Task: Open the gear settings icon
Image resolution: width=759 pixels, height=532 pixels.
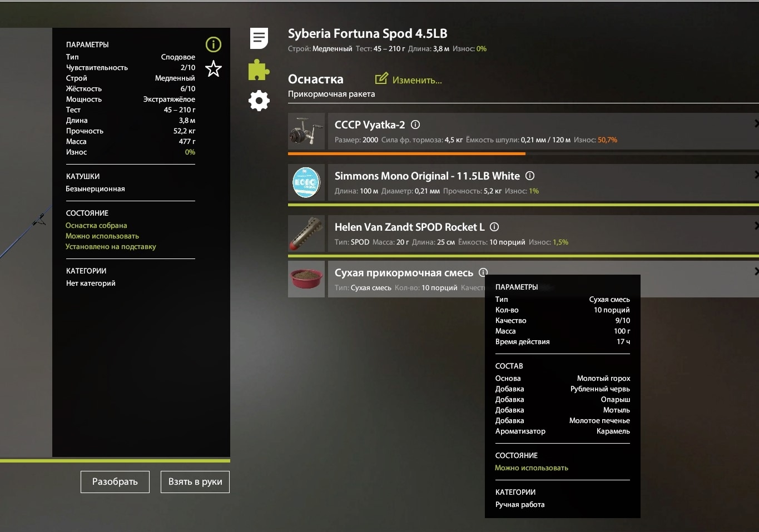Action: coord(259,101)
